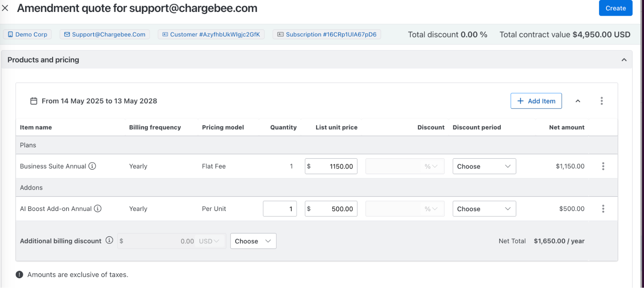
Task: Open the Subscription #16CRp1UIA67pD6 link
Action: [x=327, y=34]
